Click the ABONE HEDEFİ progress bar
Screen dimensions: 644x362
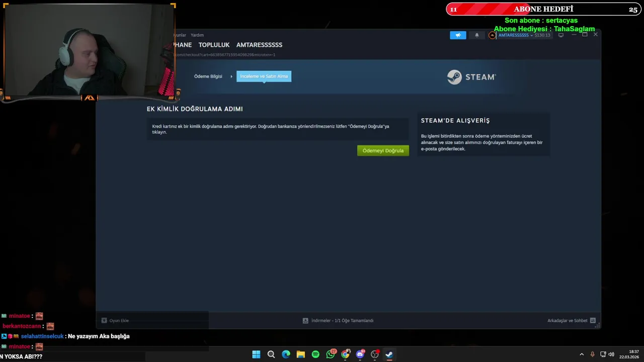point(543,9)
